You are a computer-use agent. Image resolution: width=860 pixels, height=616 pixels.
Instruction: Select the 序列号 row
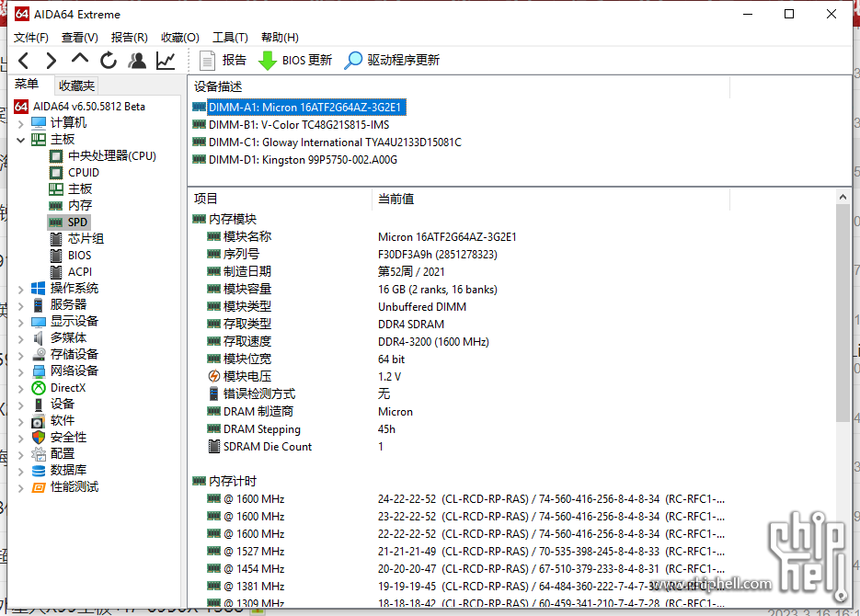(x=513, y=255)
